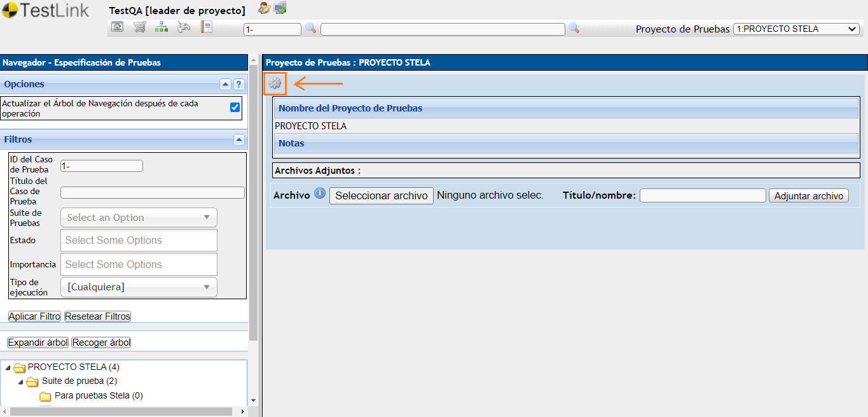Collapse the Suite de prueba tree arrow

pos(20,382)
